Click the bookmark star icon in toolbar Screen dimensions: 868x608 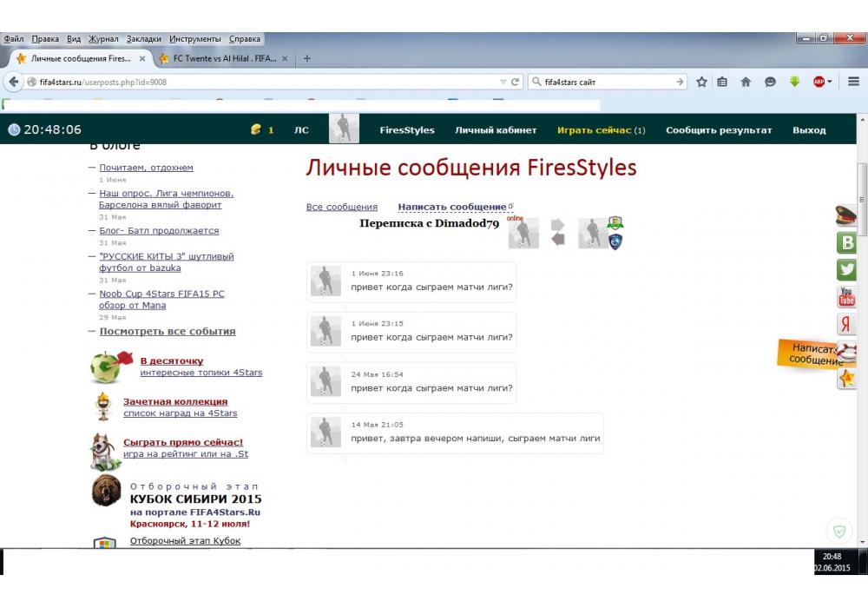click(x=701, y=82)
